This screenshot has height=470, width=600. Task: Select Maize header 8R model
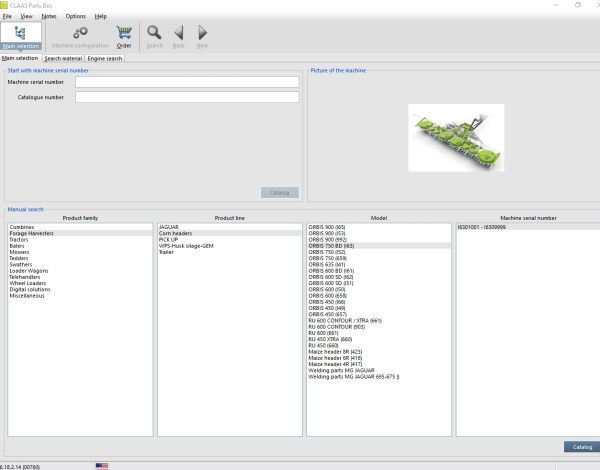379,352
